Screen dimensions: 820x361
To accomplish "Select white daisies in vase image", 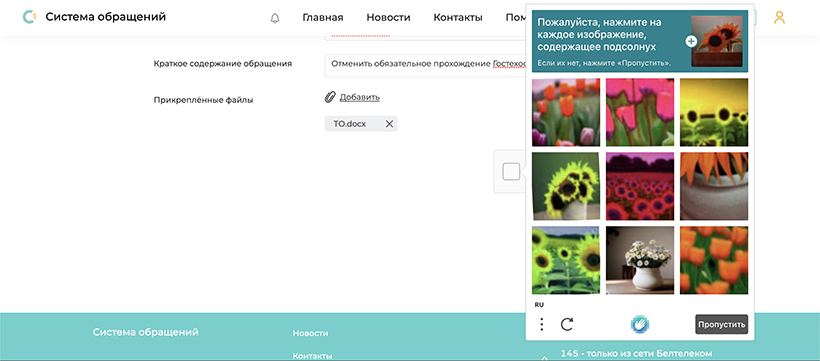I will point(640,260).
